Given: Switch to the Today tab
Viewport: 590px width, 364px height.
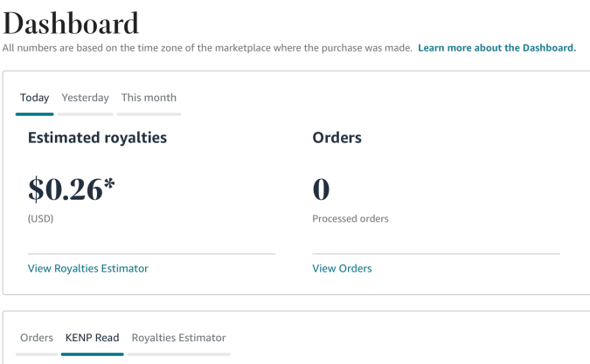Looking at the screenshot, I should (35, 98).
